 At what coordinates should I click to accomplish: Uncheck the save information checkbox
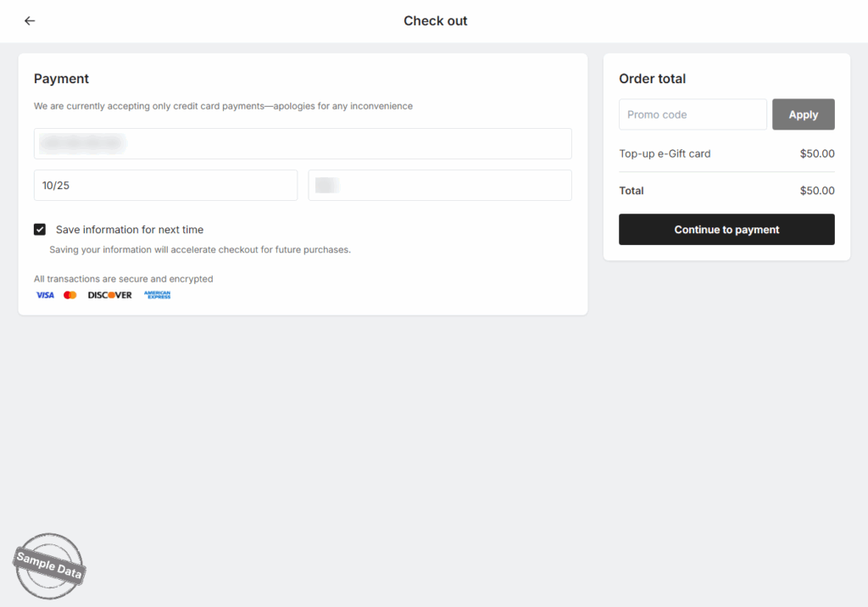pos(40,230)
